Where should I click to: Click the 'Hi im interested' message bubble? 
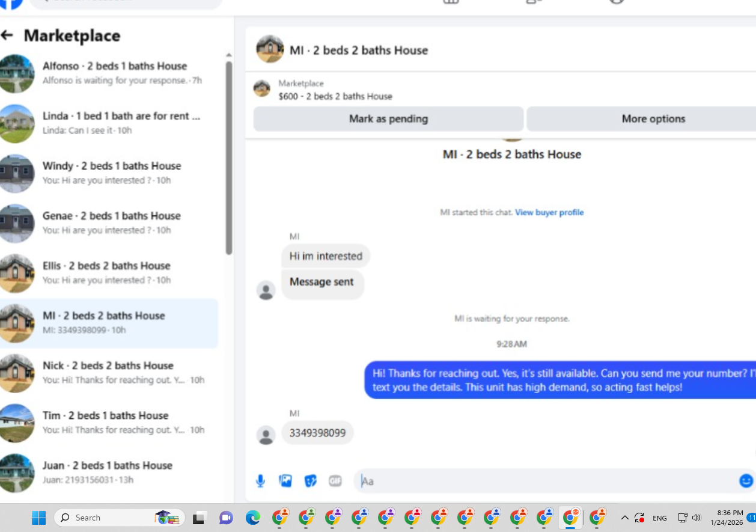(x=326, y=256)
